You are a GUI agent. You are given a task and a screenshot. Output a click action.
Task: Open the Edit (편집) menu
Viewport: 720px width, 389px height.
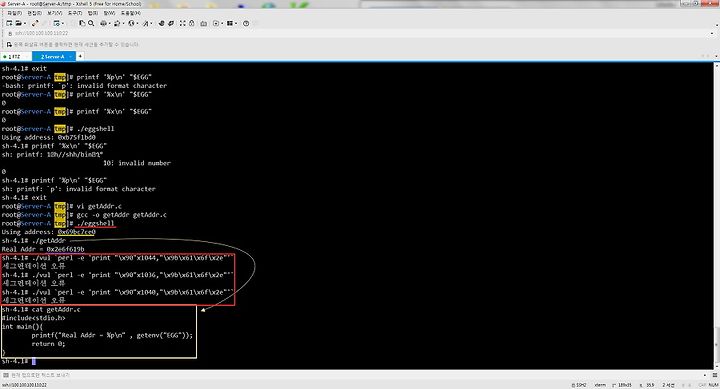point(34,13)
